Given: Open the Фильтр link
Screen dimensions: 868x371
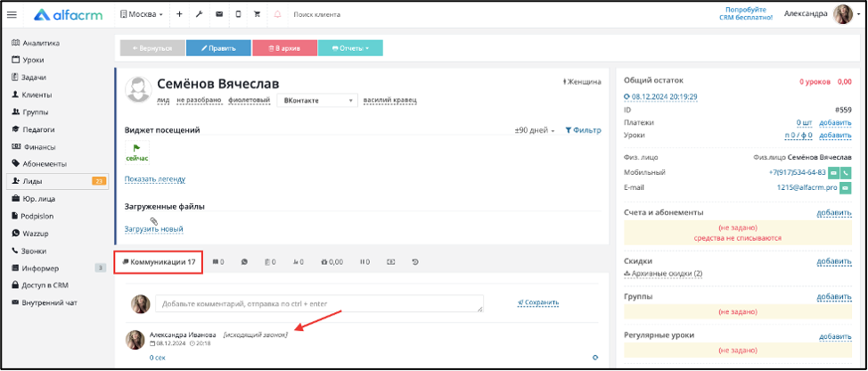Looking at the screenshot, I should (x=583, y=130).
